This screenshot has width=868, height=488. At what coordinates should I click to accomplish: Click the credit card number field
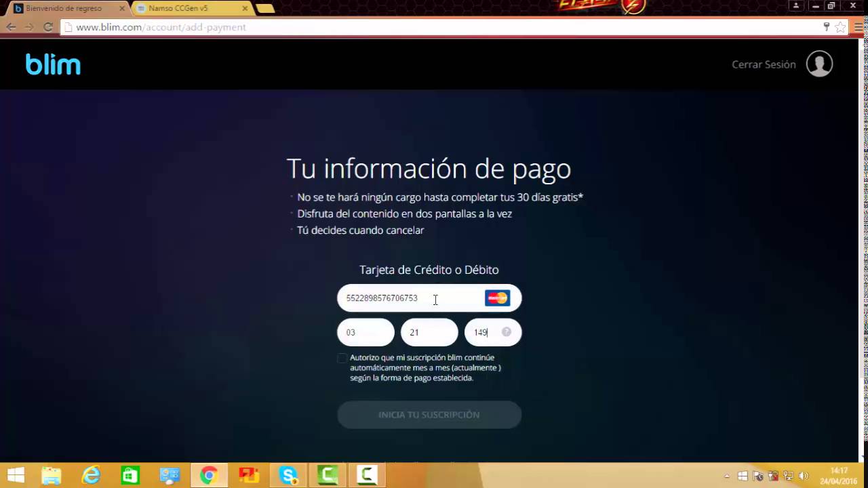point(429,298)
